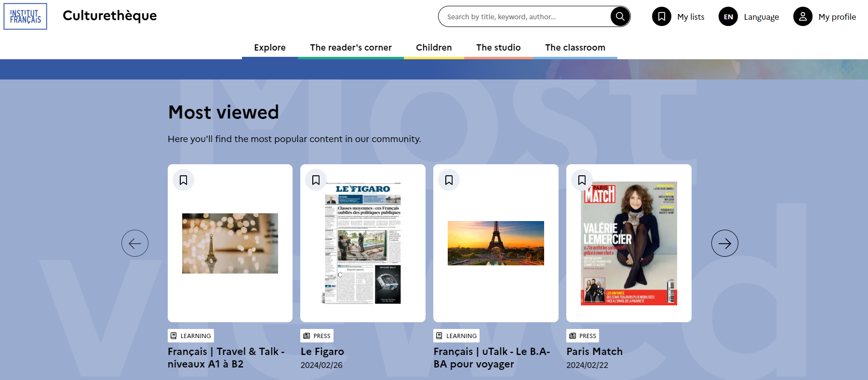Advance carousel with the next arrow
The image size is (868, 380).
[724, 243]
